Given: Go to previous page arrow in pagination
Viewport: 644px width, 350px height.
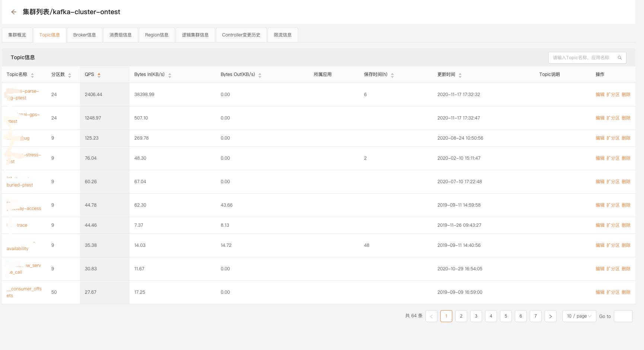Looking at the screenshot, I should (x=431, y=316).
